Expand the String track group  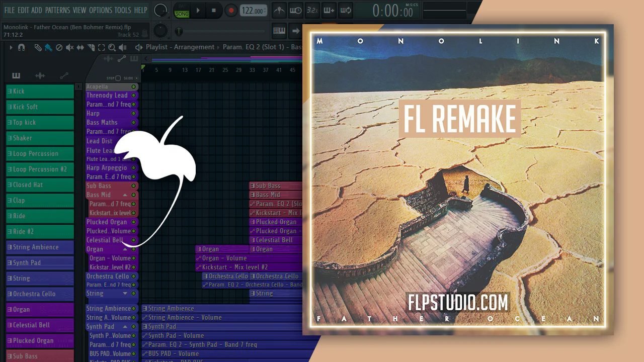pyautogui.click(x=125, y=293)
